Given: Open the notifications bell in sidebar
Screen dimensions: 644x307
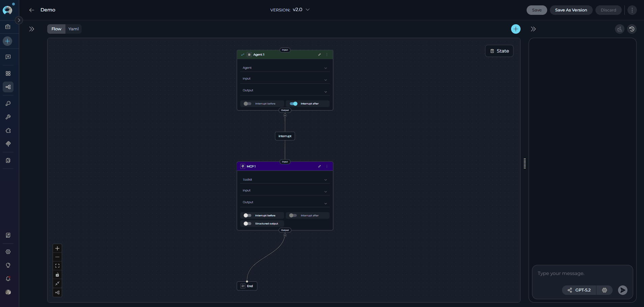Looking at the screenshot, I should 8,279.
